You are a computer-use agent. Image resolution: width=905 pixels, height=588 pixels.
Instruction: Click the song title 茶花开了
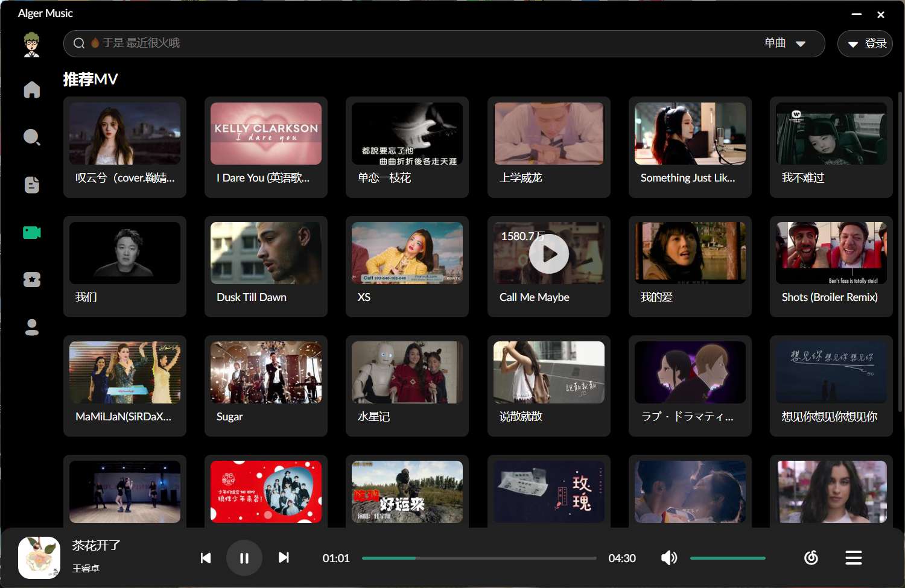[97, 545]
